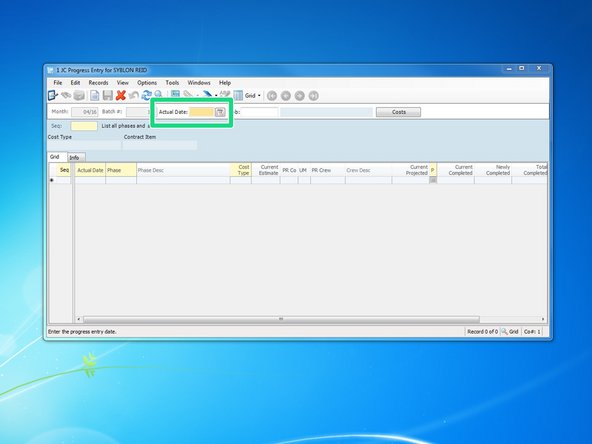This screenshot has height=444, width=592.
Task: Click the Costs button
Action: tap(398, 112)
